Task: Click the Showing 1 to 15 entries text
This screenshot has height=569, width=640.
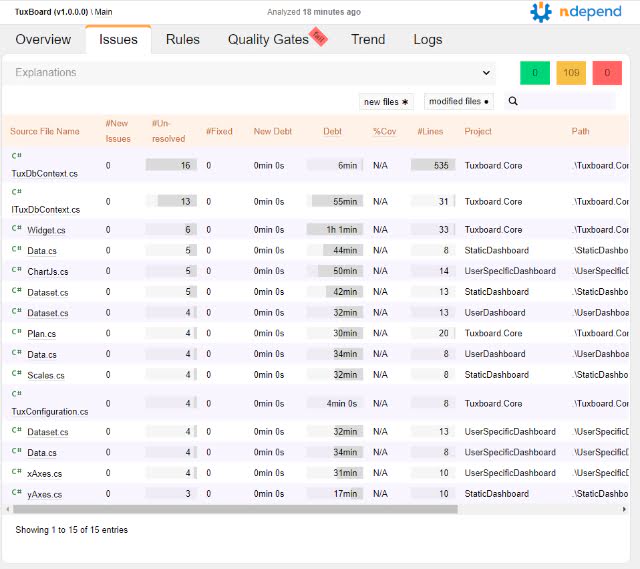Action: [x=71, y=530]
